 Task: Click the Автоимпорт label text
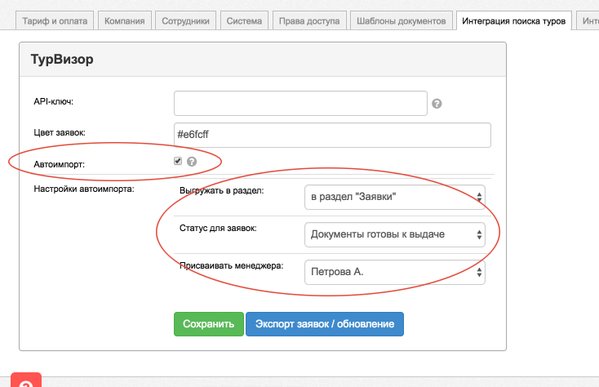[x=59, y=164]
